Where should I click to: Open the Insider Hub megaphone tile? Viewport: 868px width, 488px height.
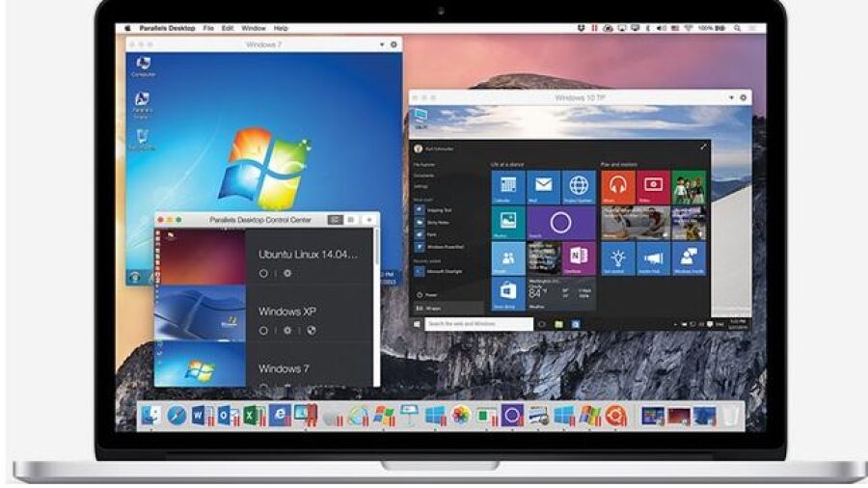[653, 258]
